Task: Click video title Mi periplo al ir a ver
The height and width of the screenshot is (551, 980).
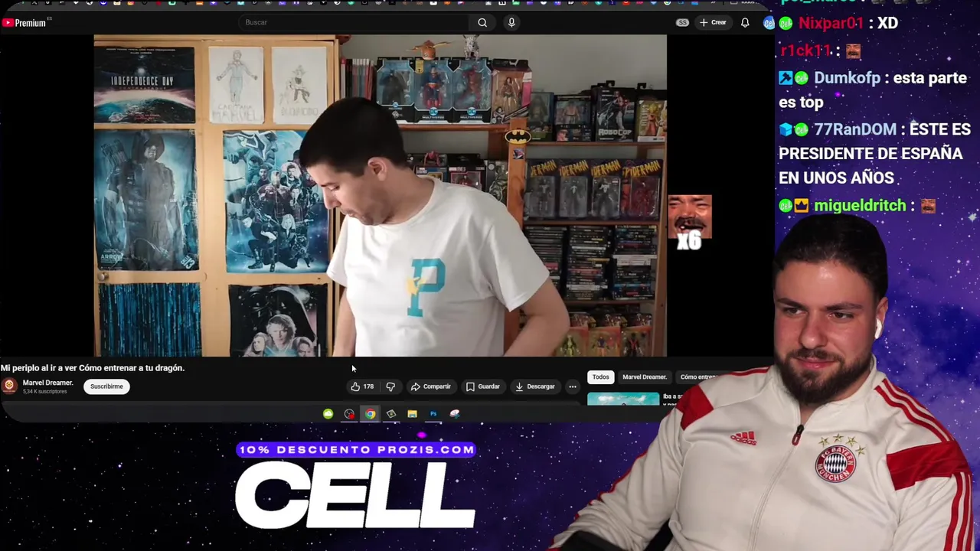Action: (x=93, y=368)
